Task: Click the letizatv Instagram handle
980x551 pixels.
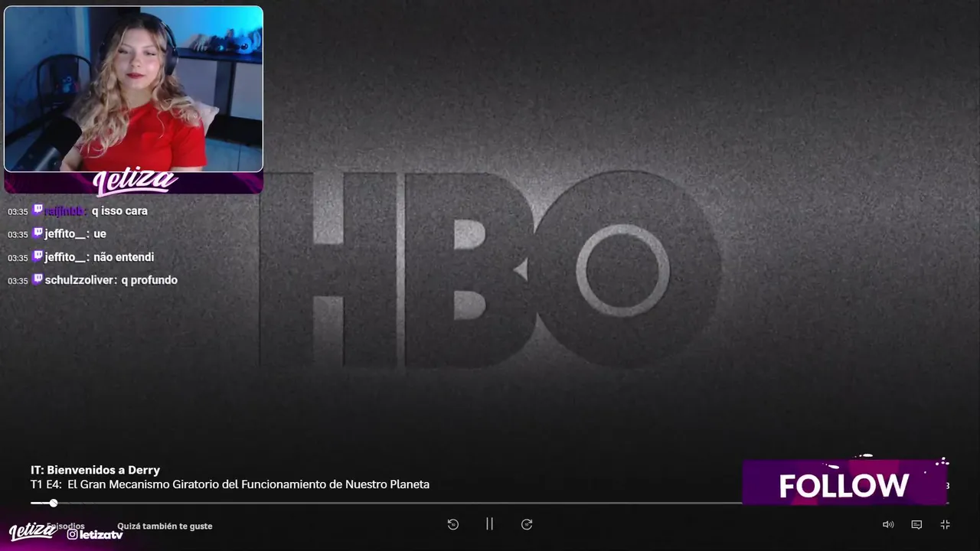Action: (x=95, y=534)
